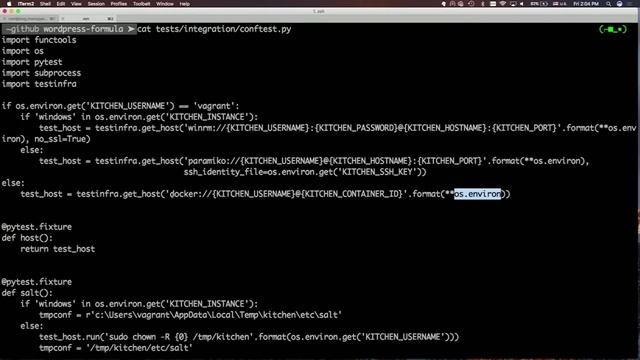Open the iTerm2 application menu
This screenshot has width=640, height=360.
click(26, 4)
